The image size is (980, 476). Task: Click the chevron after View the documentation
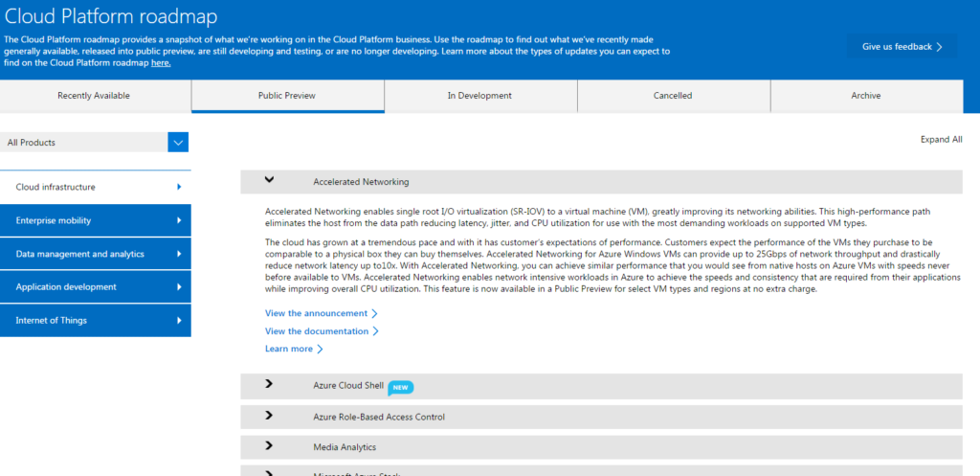pyautogui.click(x=375, y=331)
